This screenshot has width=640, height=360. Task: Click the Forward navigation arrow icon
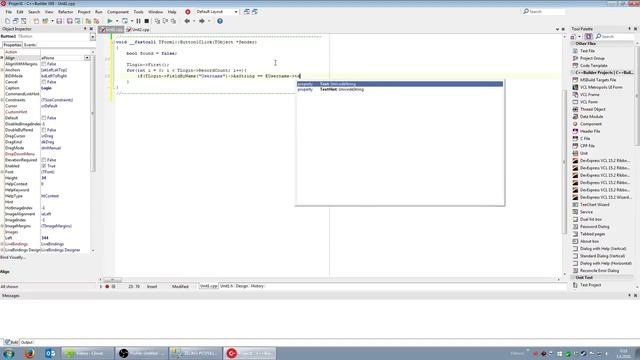pos(202,21)
